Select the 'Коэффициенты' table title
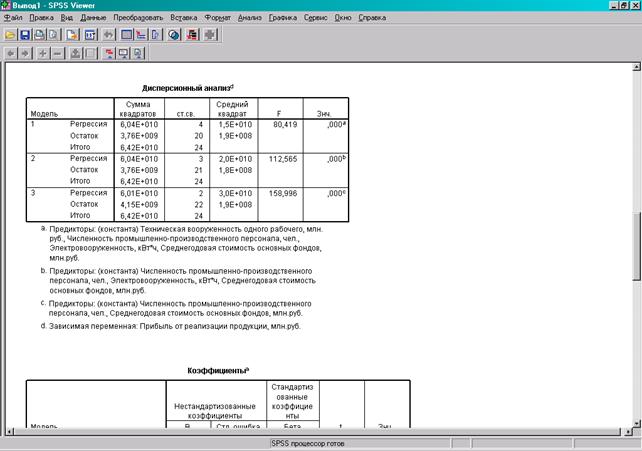 click(218, 370)
